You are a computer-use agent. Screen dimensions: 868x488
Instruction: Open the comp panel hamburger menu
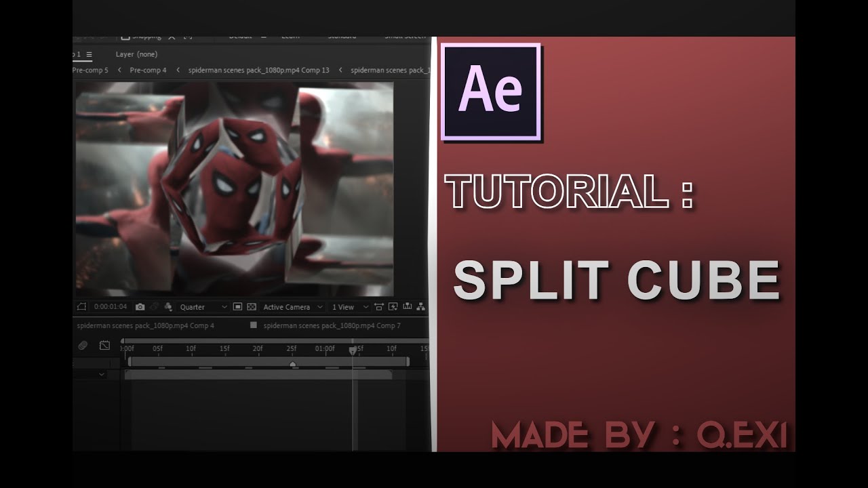(89, 54)
